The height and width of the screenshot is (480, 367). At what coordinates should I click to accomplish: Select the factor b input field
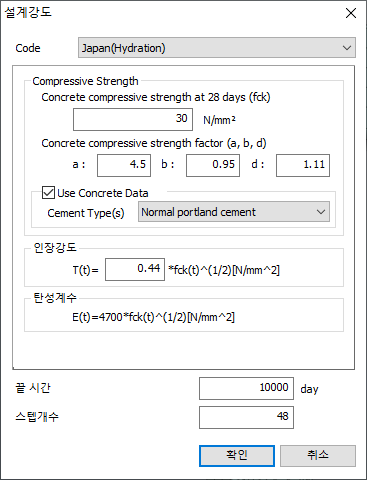(213, 165)
